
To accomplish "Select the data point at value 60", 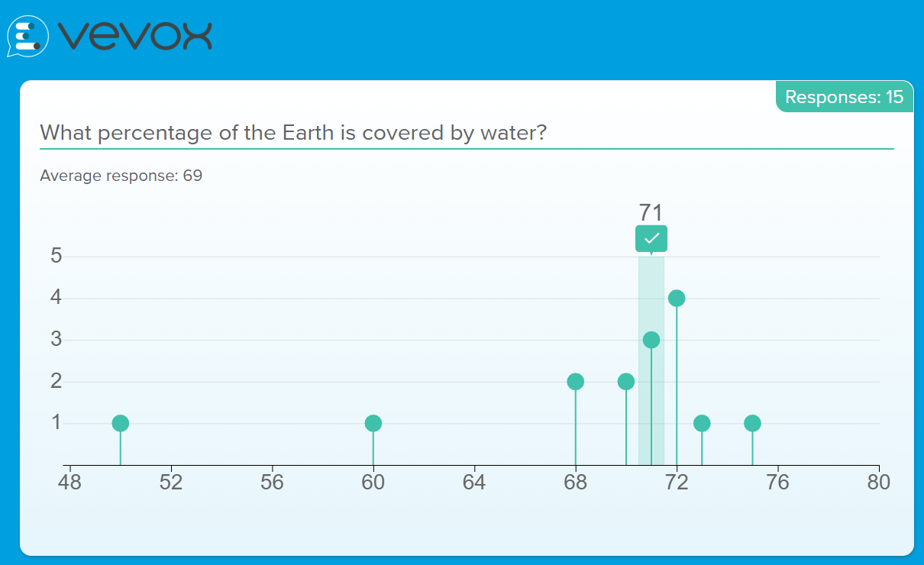I will (373, 423).
